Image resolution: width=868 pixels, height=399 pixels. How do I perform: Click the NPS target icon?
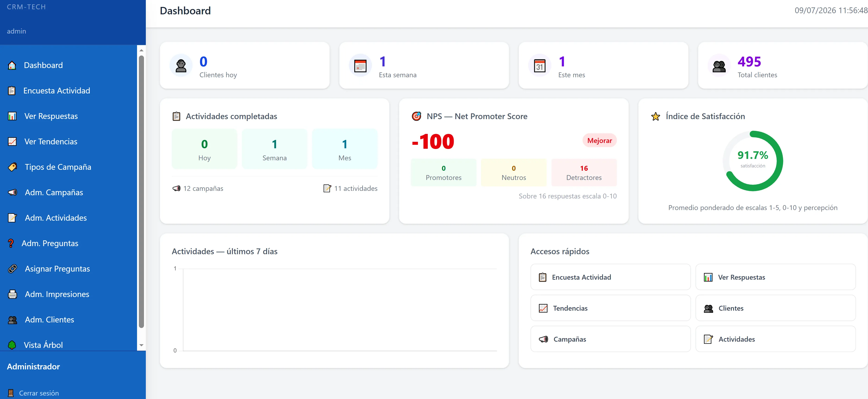[x=416, y=116]
